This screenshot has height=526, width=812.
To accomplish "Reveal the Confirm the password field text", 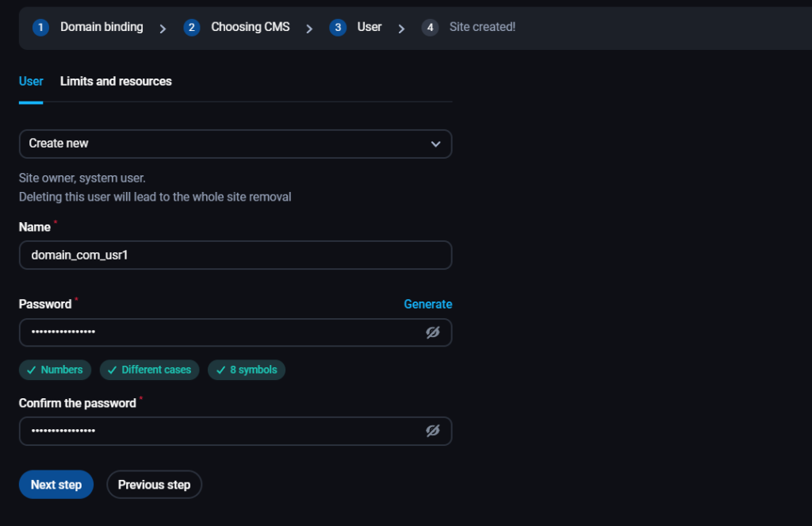I will click(x=432, y=431).
